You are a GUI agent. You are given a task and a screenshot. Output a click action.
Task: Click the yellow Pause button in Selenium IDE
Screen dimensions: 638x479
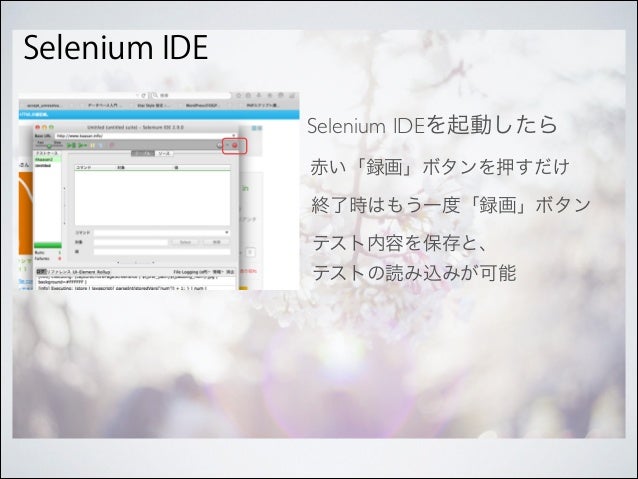[93, 145]
